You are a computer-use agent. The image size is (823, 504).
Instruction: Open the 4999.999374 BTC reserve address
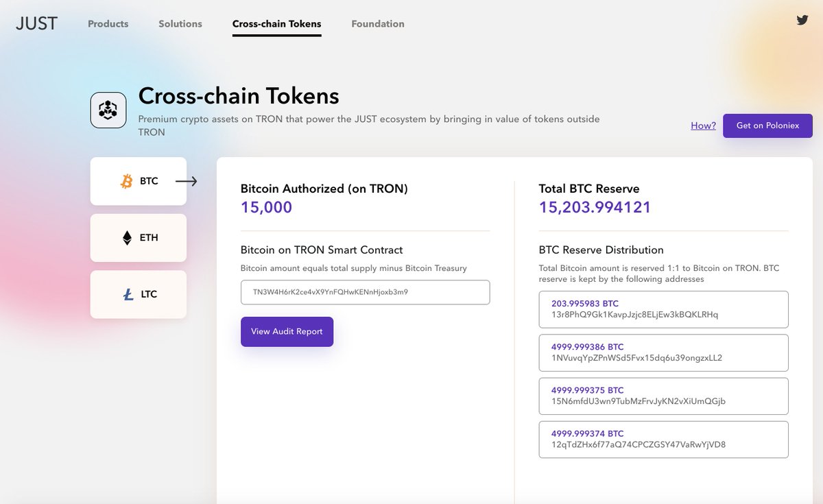click(664, 440)
